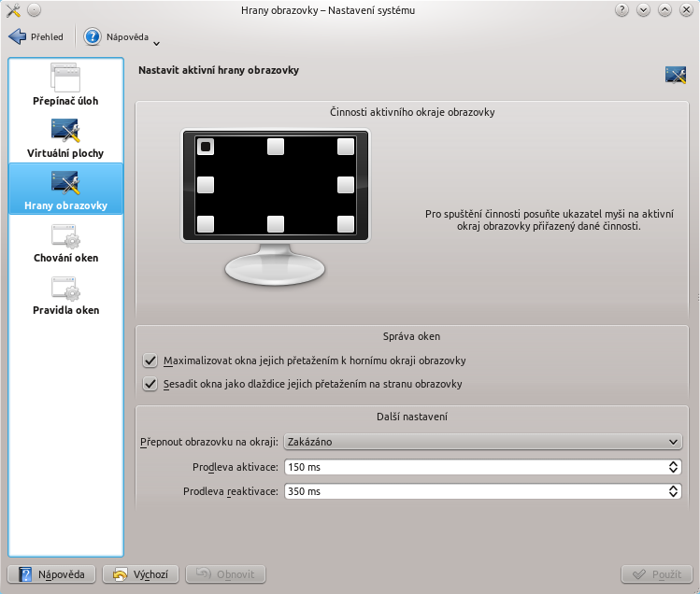
Task: Click the Obnovit reset button
Action: click(x=225, y=574)
